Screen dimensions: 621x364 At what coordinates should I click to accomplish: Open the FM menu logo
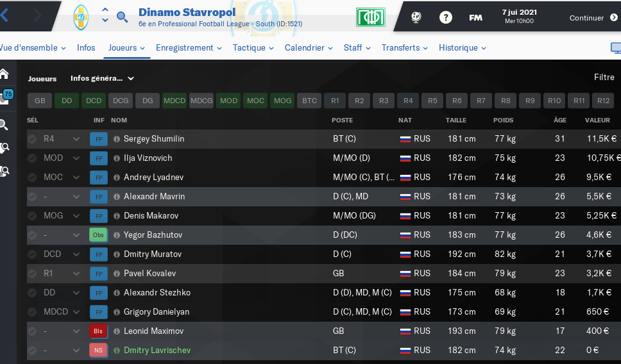pos(475,18)
